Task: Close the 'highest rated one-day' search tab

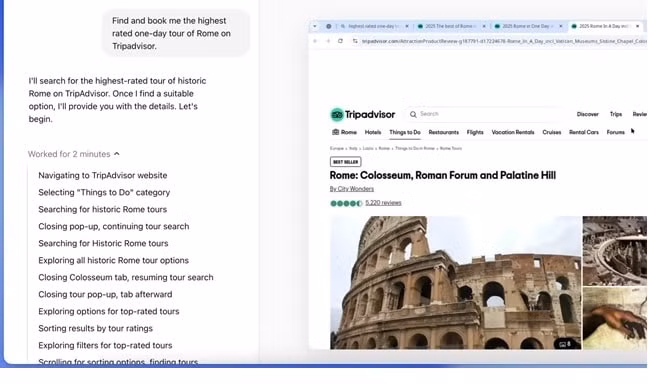Action: click(407, 26)
